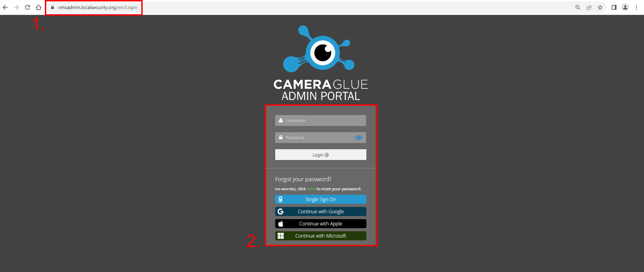Click the 'CAMERAGLUE' title text
Image resolution: width=644 pixels, height=272 pixels.
click(x=320, y=84)
